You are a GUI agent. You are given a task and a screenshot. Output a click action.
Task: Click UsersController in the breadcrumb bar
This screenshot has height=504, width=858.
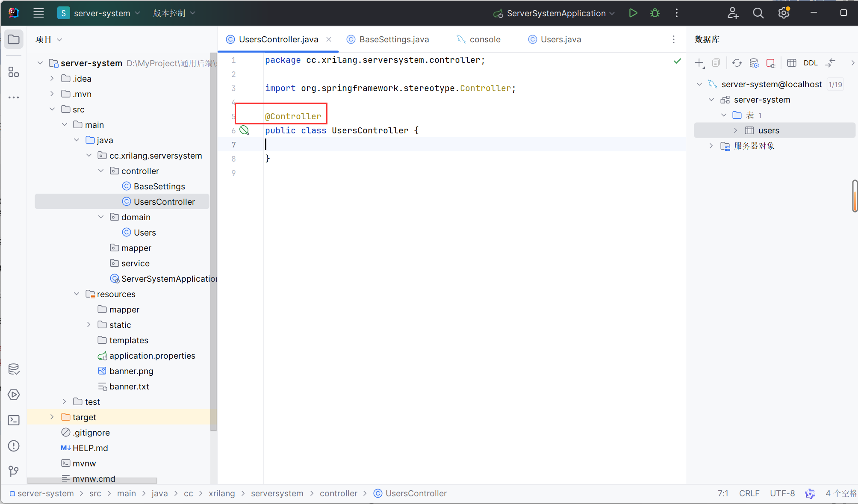[x=410, y=494]
